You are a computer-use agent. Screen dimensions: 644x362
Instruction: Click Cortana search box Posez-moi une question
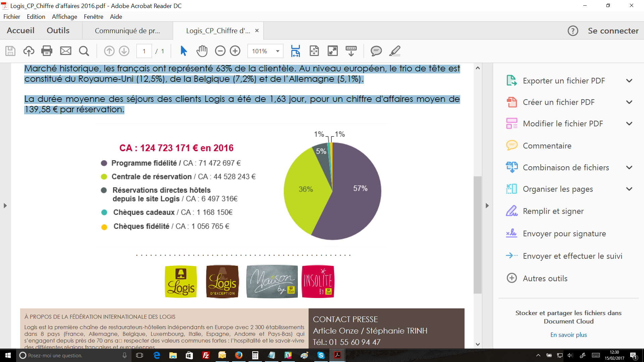[x=74, y=355]
